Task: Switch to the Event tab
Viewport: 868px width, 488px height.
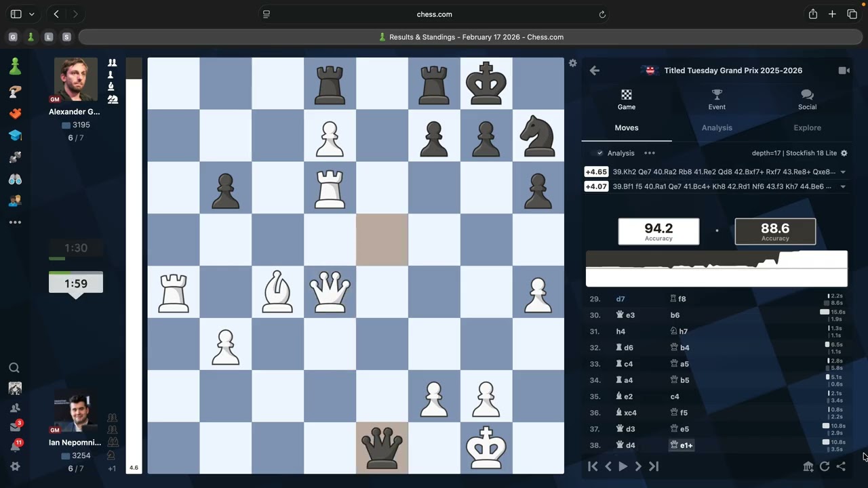Action: (717, 99)
